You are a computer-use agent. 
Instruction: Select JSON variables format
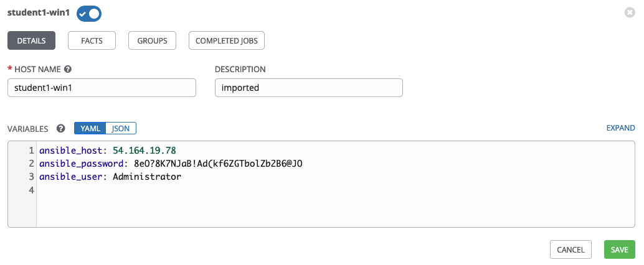[x=121, y=128]
